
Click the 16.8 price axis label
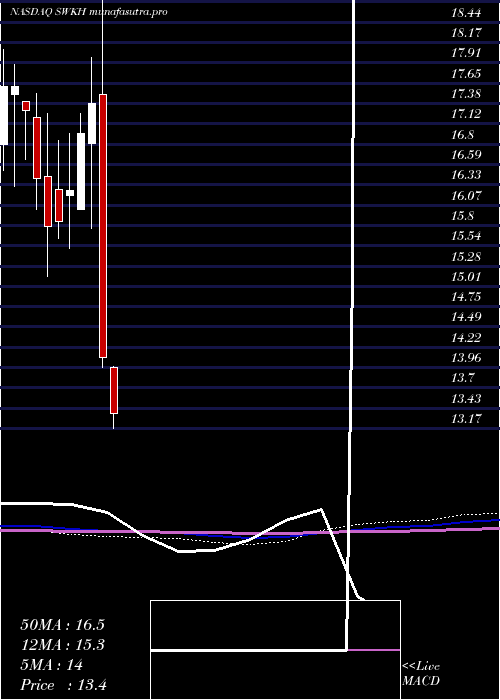tap(462, 134)
